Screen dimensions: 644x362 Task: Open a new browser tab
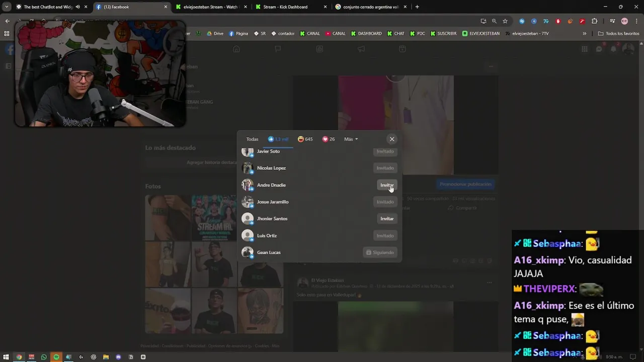pos(417,7)
